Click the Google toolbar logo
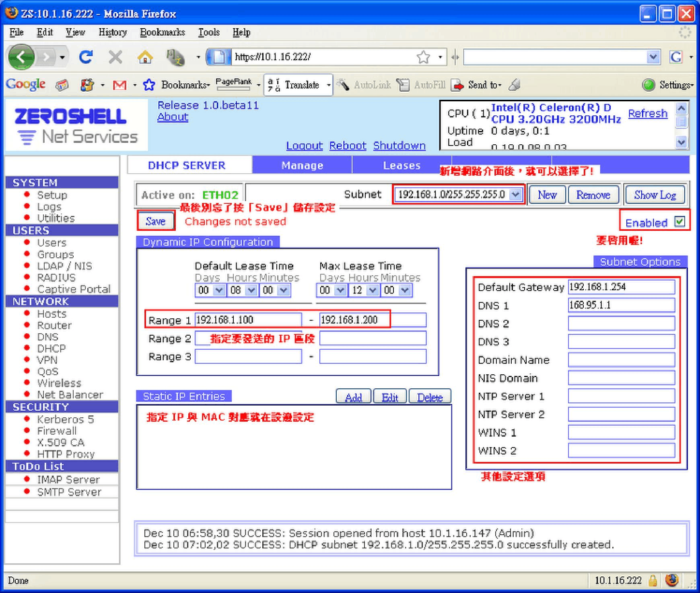 click(x=25, y=84)
